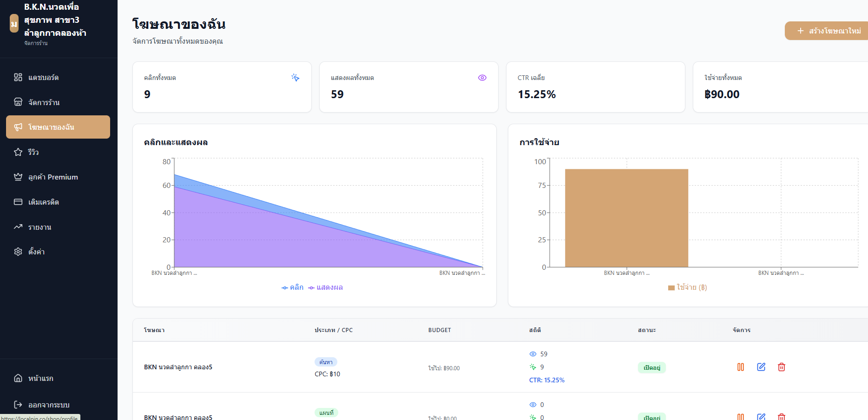Open ลูกค้า Premium section
Image resolution: width=868 pixels, height=420 pixels.
pyautogui.click(x=53, y=177)
